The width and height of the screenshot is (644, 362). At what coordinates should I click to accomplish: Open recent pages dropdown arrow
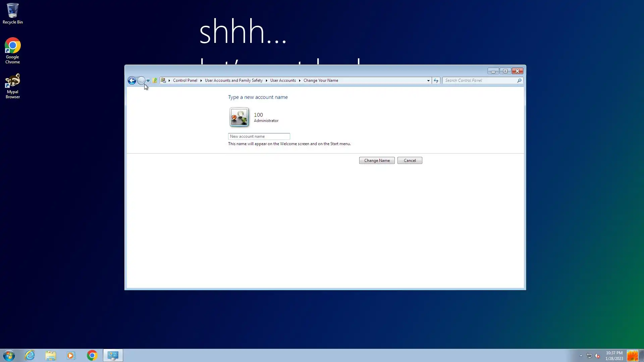point(148,81)
